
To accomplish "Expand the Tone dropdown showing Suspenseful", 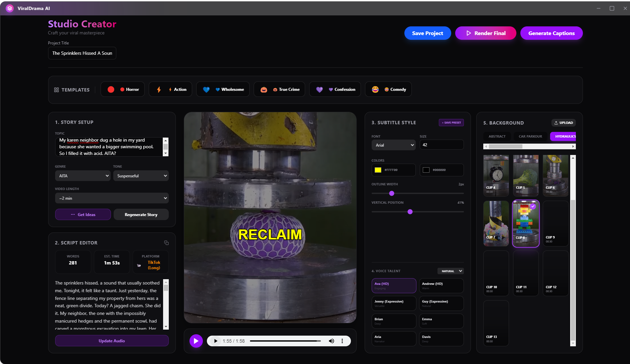I will pyautogui.click(x=141, y=176).
